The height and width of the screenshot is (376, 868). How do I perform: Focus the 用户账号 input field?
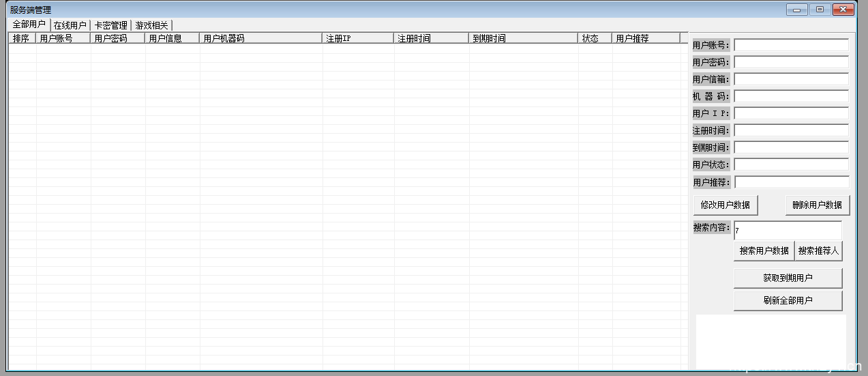click(791, 45)
